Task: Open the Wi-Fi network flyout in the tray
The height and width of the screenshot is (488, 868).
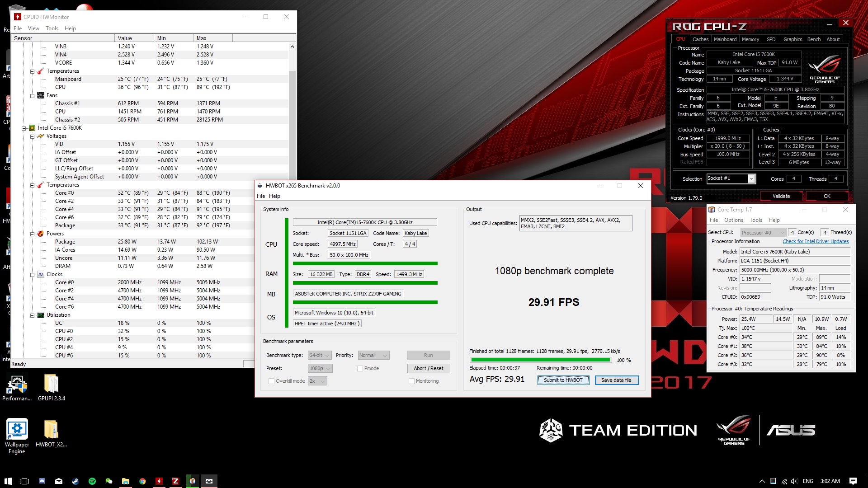Action: coord(784,481)
